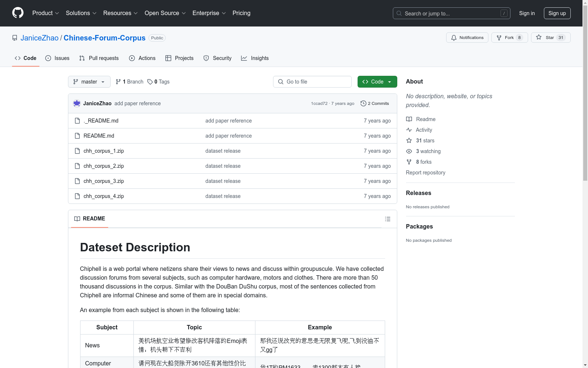The height and width of the screenshot is (368, 588).
Task: Click the branch icon next to 1 Branch
Action: coord(118,82)
